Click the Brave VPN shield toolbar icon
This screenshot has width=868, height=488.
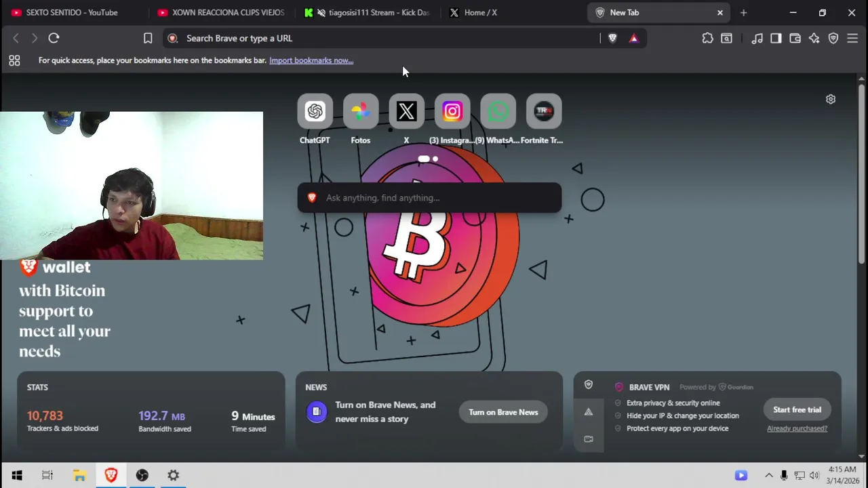tap(833, 38)
